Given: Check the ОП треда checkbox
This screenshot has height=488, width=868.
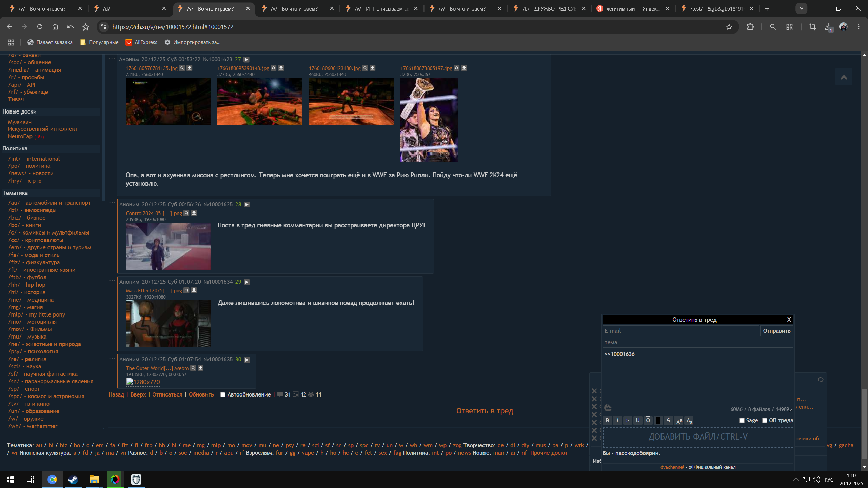Looking at the screenshot, I should (765, 421).
